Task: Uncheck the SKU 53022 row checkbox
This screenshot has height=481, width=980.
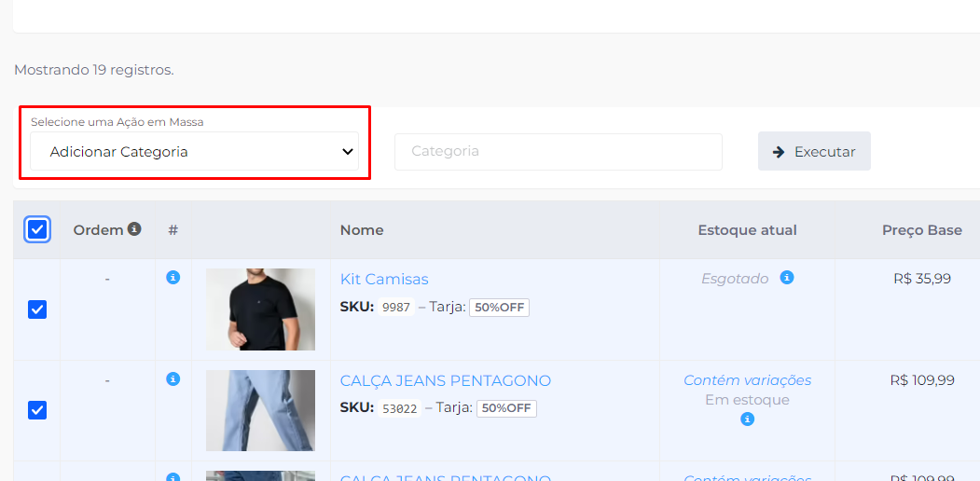Action: (37, 410)
